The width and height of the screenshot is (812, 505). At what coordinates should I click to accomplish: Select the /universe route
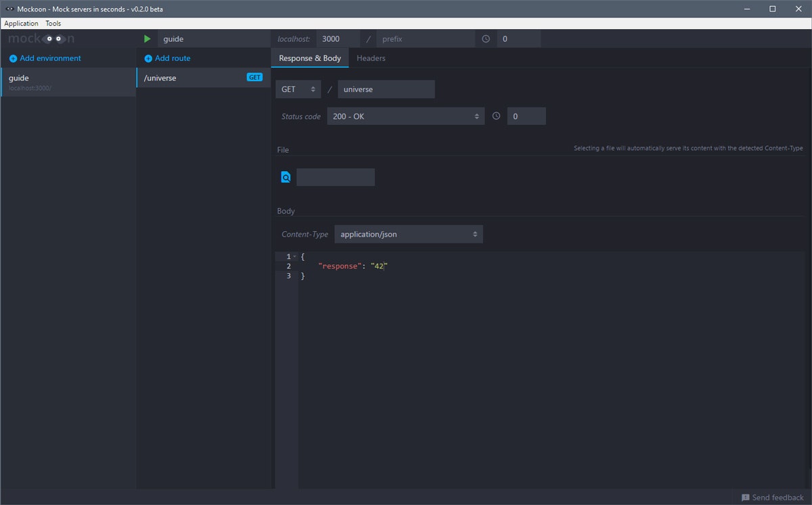204,78
